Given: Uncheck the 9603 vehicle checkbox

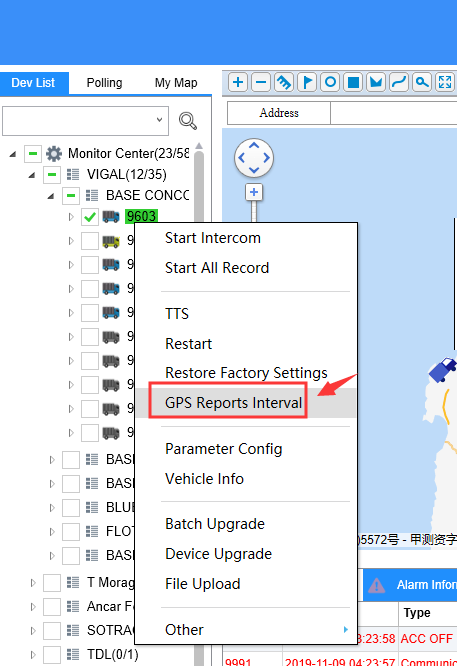Looking at the screenshot, I should coord(90,217).
